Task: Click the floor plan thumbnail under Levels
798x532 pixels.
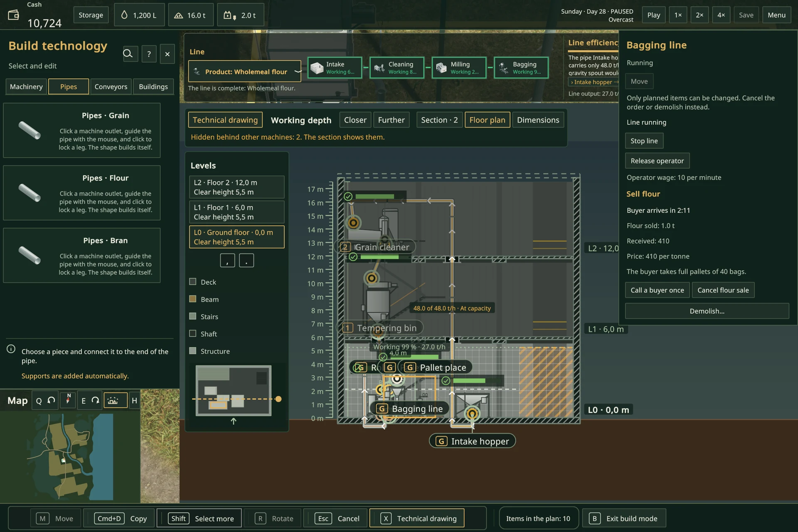Action: coord(234,391)
